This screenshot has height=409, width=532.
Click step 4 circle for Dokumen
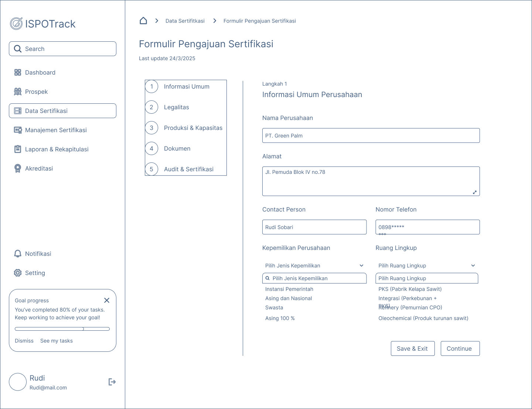click(151, 148)
